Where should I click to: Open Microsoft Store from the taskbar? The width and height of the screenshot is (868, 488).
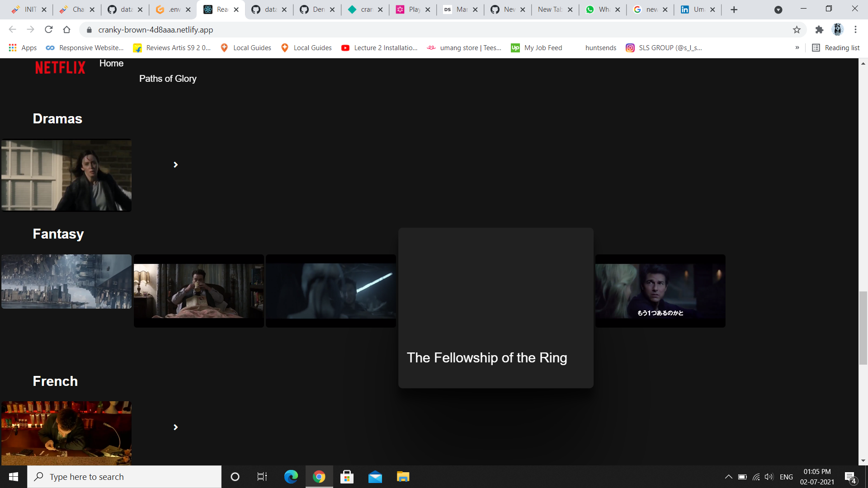(x=347, y=476)
